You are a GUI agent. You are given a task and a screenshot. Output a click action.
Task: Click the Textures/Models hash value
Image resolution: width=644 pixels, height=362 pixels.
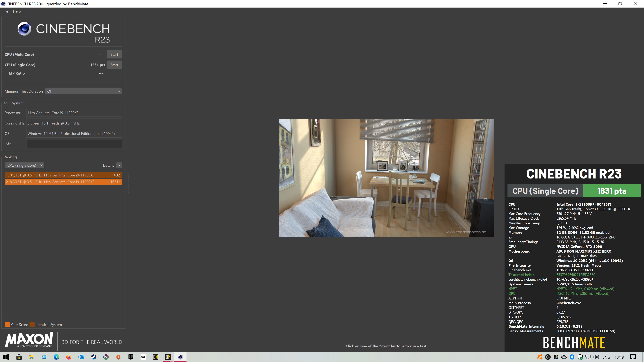coord(576,275)
